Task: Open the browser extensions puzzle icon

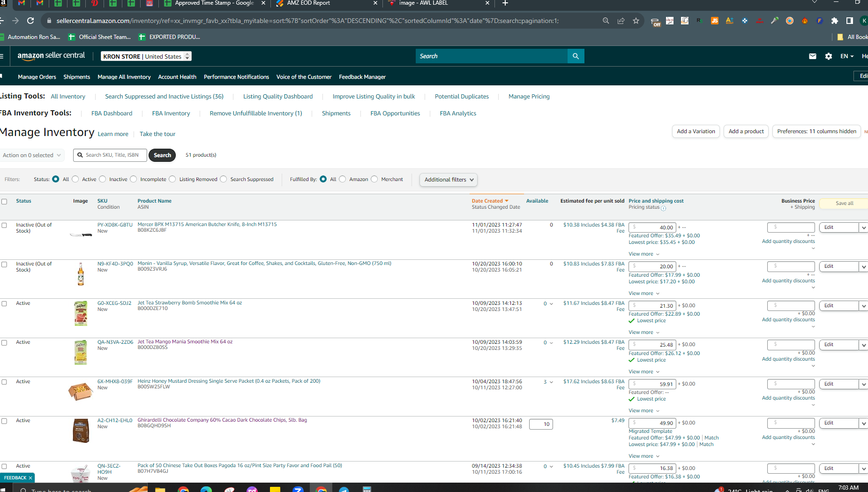Action: [835, 21]
